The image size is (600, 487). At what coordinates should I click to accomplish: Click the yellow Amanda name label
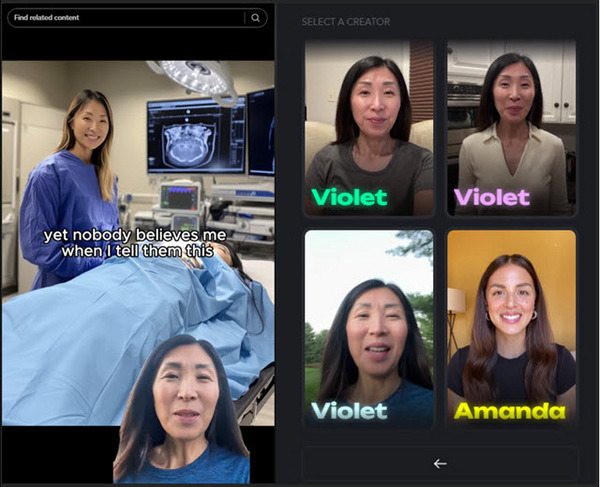tap(509, 410)
